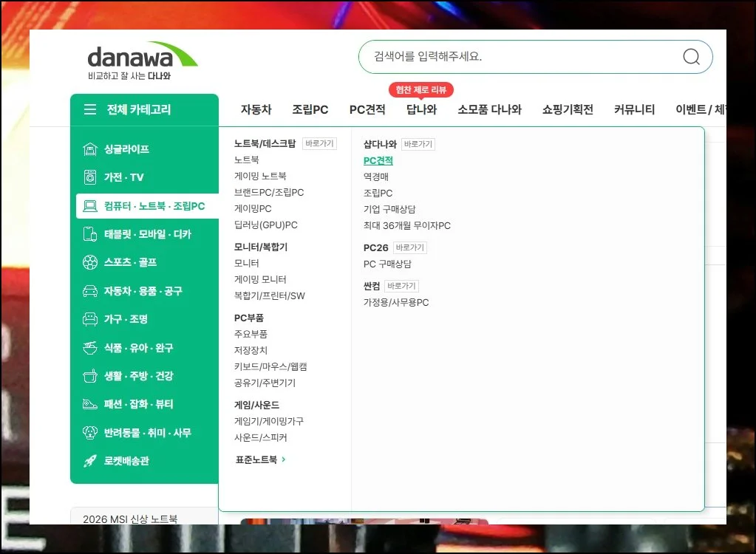Open the 태블릿·모바일·디카 category

[x=147, y=234]
